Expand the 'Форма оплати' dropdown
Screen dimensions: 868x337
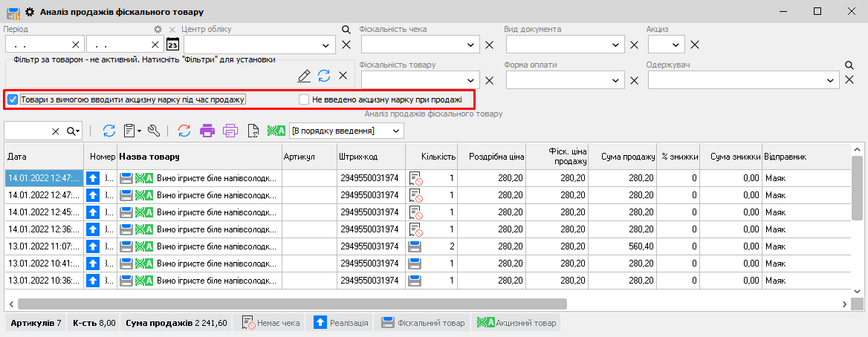pos(615,80)
